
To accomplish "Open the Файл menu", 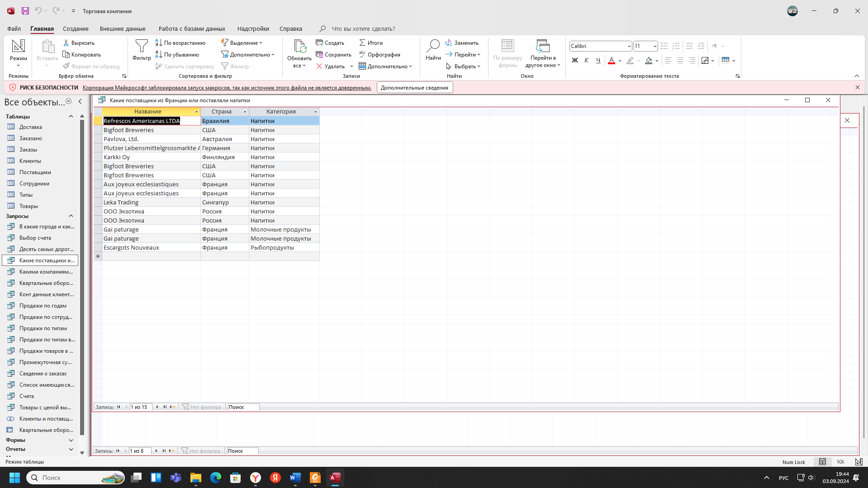I will click(x=14, y=28).
